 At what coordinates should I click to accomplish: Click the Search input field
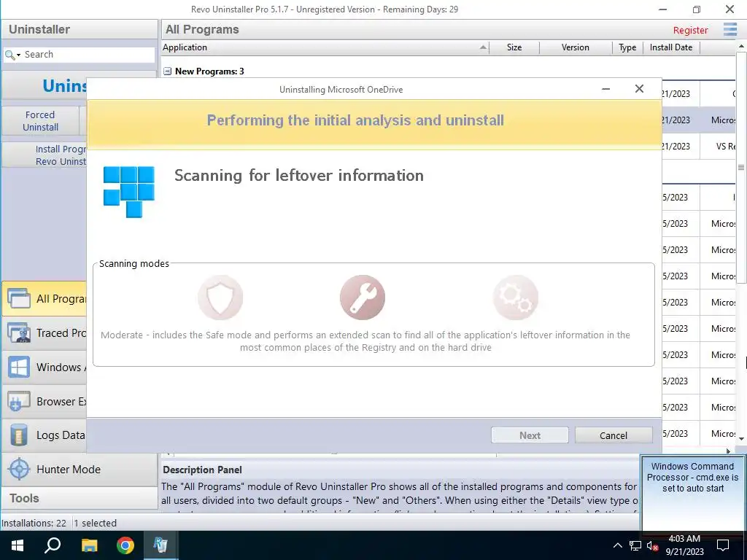88,55
